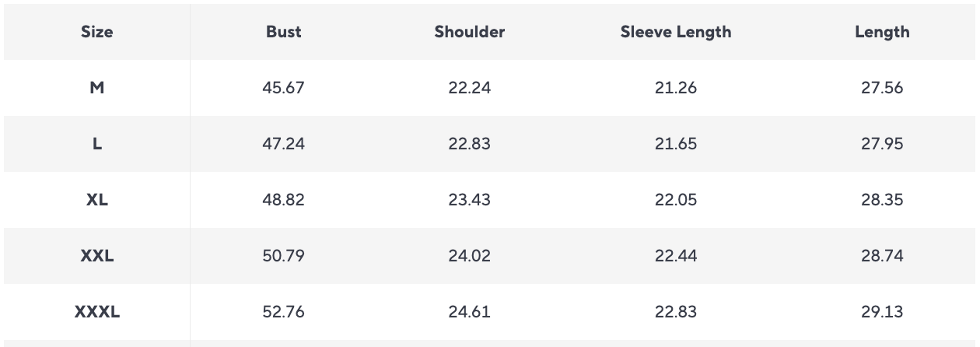Image resolution: width=980 pixels, height=347 pixels.
Task: Click shoulder value 22.83 in L row
Action: [470, 144]
